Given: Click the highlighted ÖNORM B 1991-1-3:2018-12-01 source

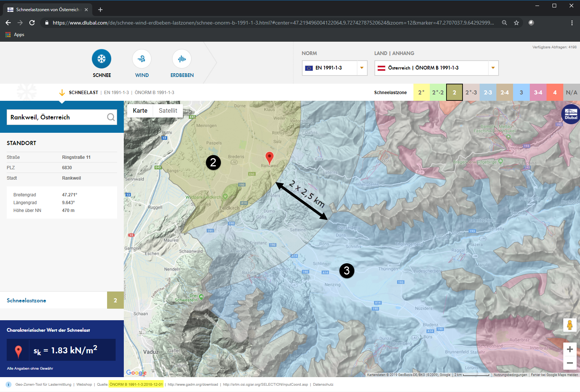Looking at the screenshot, I should click(136, 385).
